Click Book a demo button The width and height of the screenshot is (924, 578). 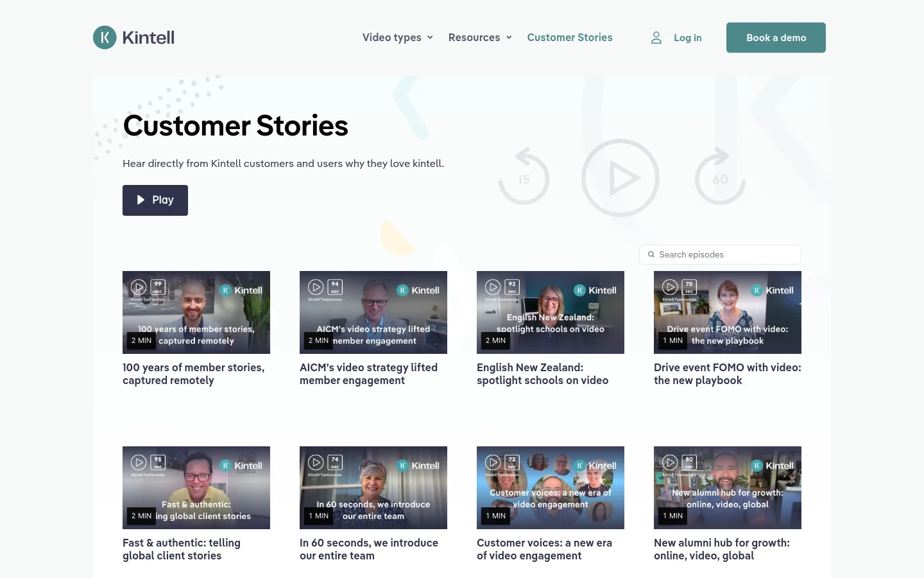[x=776, y=37]
